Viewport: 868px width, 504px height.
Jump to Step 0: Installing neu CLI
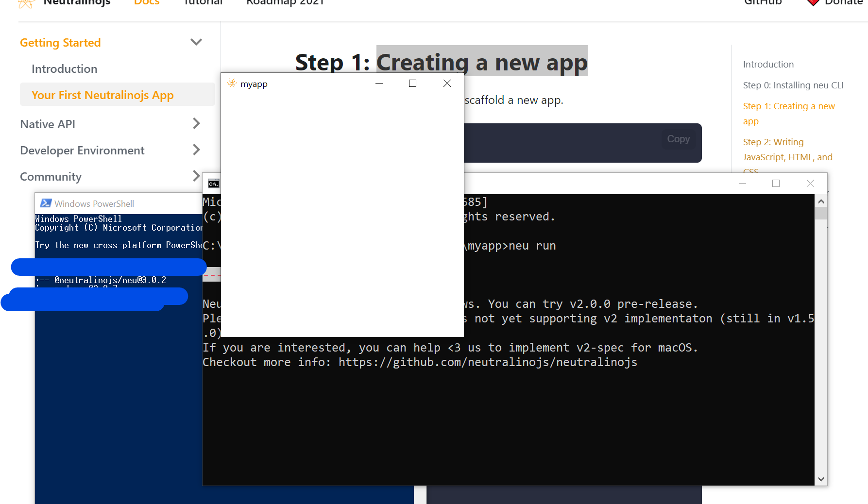(793, 85)
